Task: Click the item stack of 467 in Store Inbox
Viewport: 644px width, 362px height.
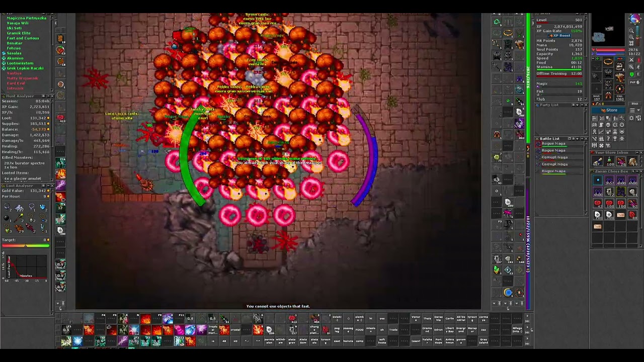Action: coord(598,161)
